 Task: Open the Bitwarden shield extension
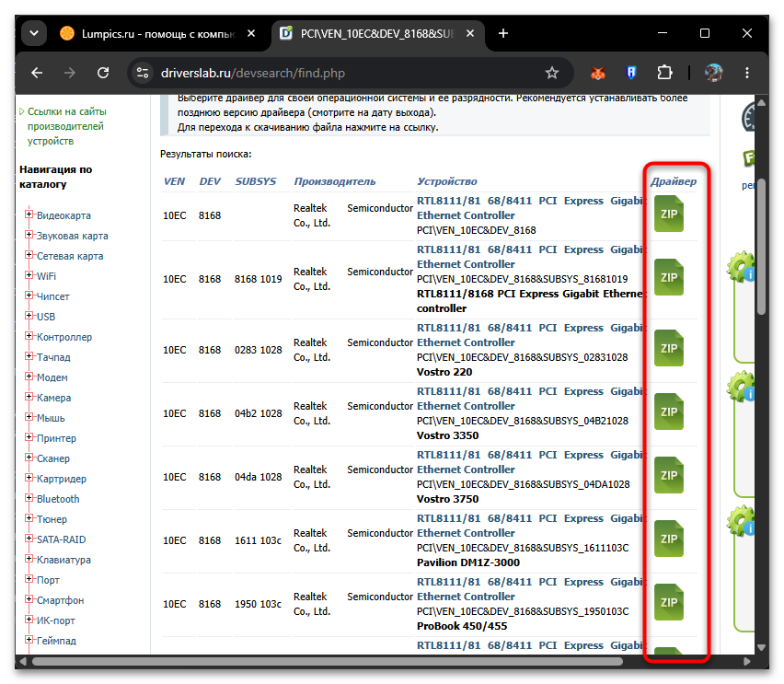[631, 73]
